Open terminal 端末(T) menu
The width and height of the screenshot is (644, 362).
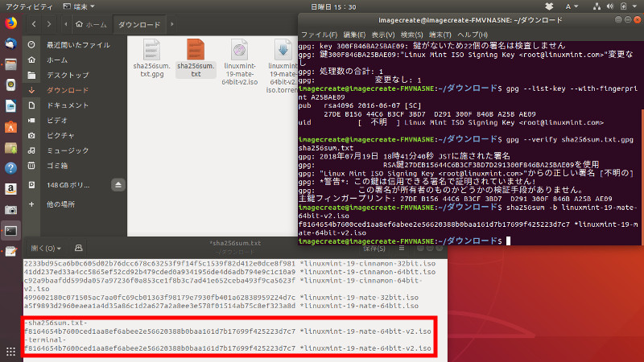point(440,35)
